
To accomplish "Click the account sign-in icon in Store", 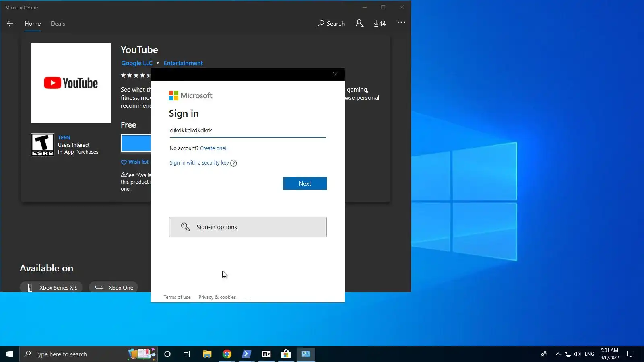I will click(x=360, y=23).
